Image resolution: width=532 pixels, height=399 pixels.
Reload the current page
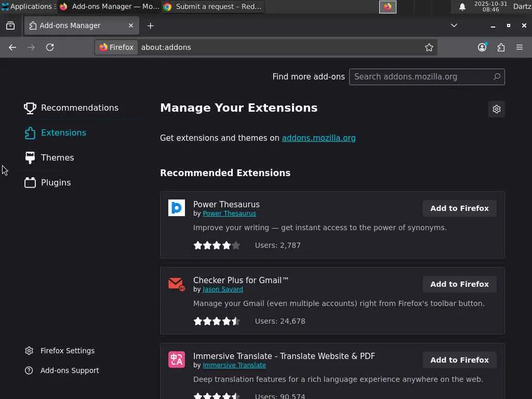click(50, 47)
